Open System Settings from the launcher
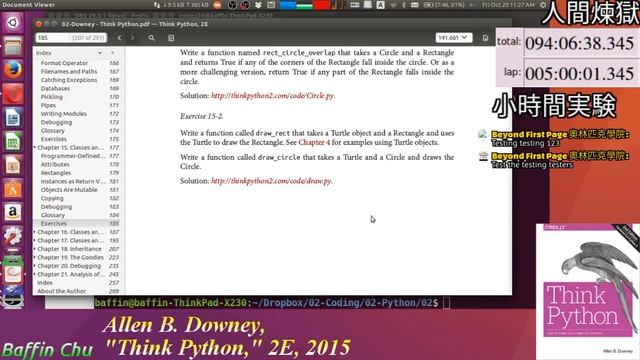640x360 pixels. click(x=13, y=236)
